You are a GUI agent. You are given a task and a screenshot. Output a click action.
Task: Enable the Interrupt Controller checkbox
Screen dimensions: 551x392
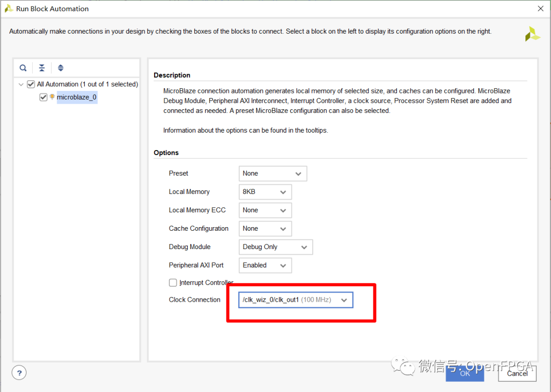coord(173,282)
